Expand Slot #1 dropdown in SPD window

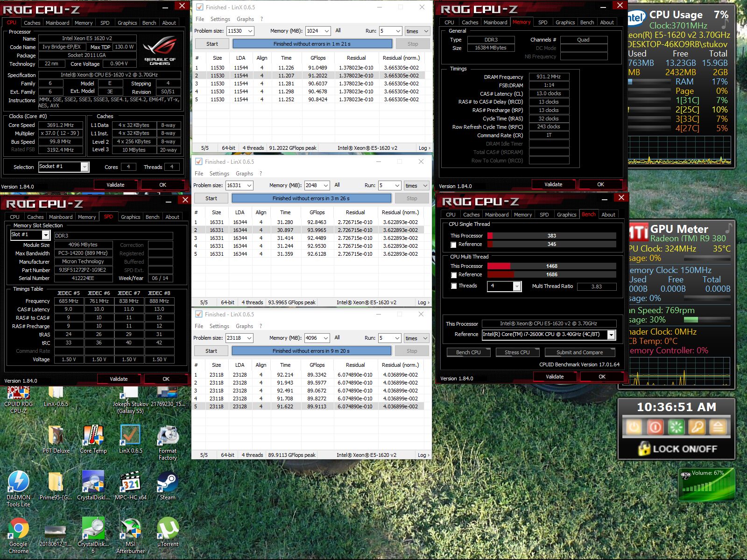[x=46, y=235]
